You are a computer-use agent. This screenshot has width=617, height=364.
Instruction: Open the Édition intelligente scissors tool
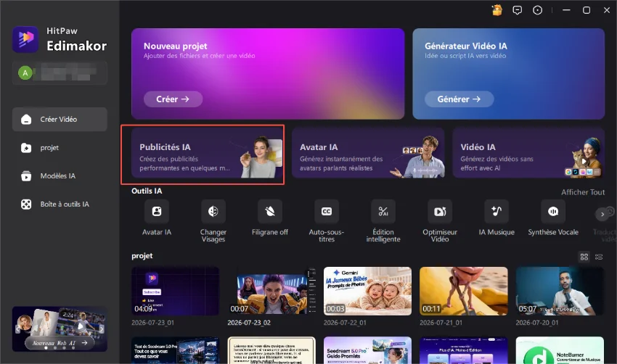click(383, 212)
